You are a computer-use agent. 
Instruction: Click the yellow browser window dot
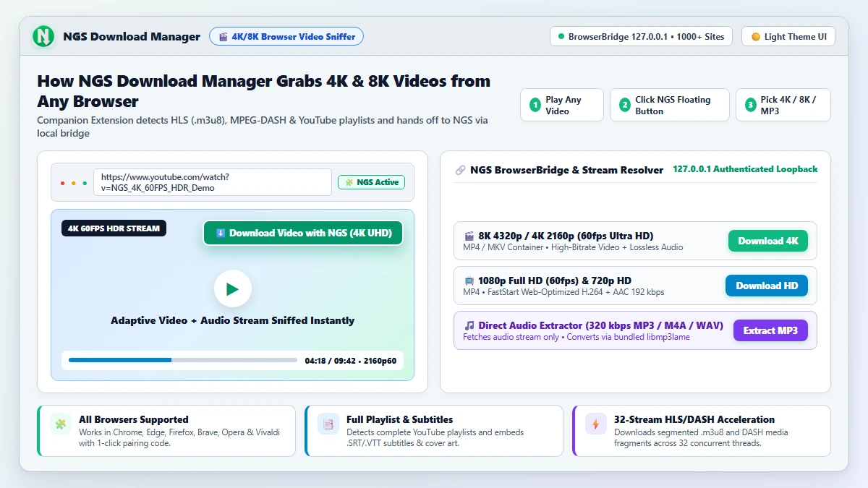pos(74,183)
